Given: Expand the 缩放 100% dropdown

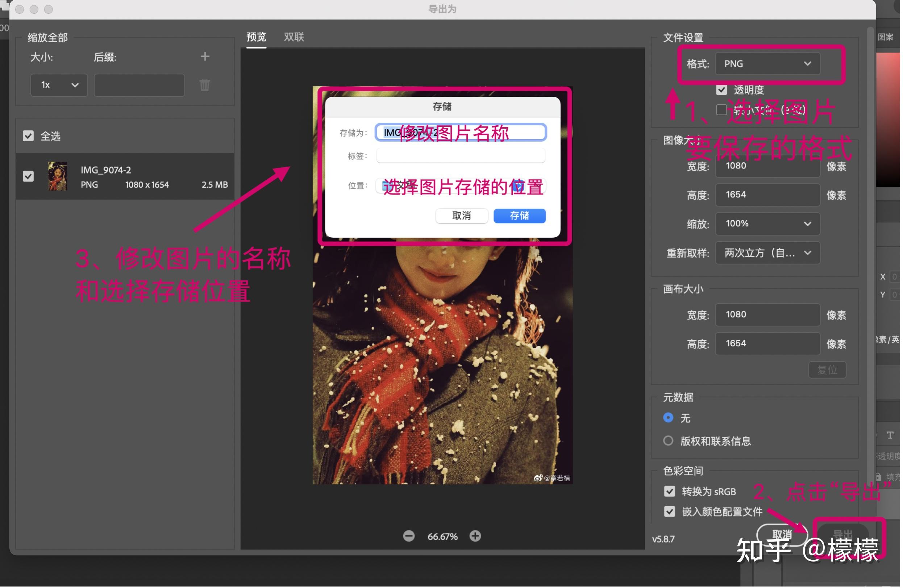Looking at the screenshot, I should [767, 224].
